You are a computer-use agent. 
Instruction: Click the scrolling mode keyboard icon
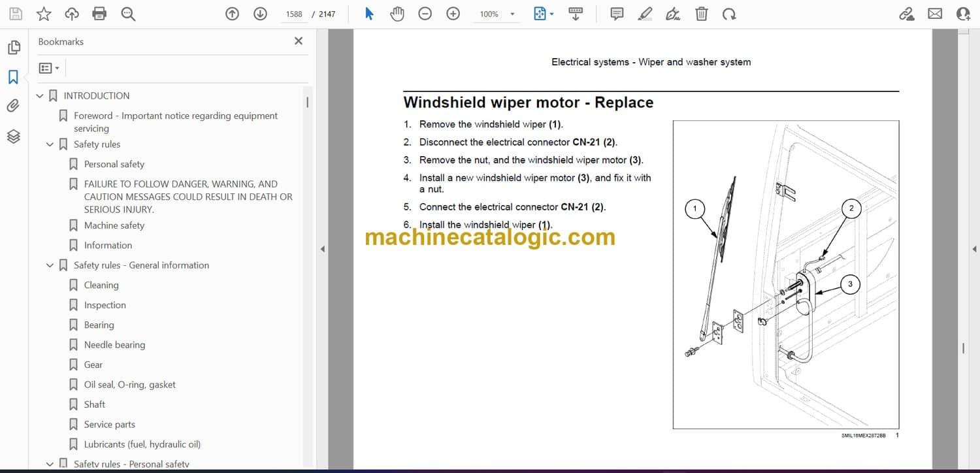pyautogui.click(x=576, y=14)
